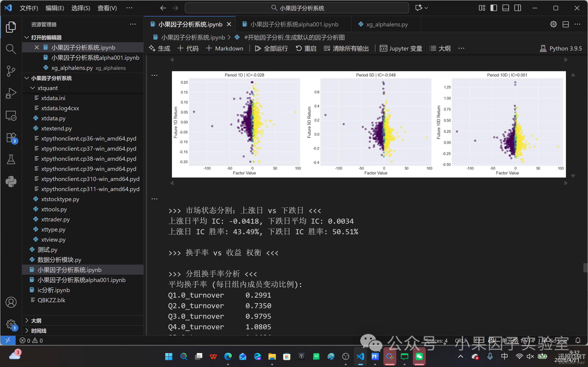Select the Python 3.9.5 kernel picker

point(561,48)
